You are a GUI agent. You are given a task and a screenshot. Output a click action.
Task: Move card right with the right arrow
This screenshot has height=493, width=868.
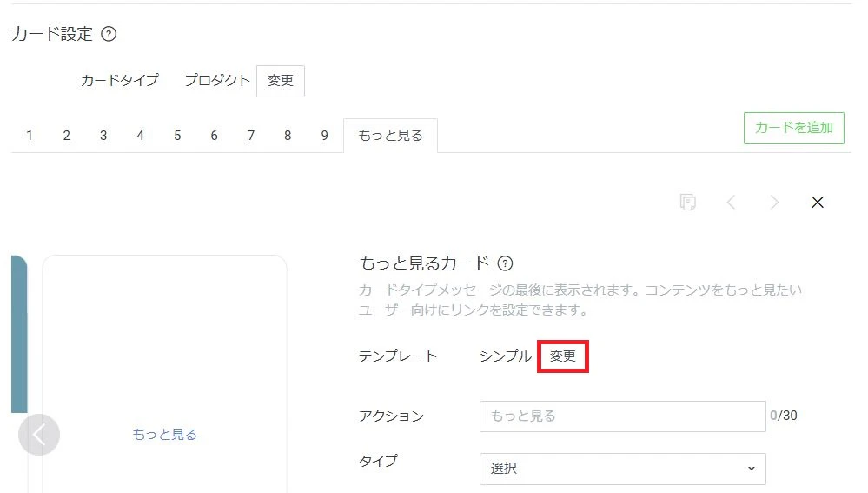coord(774,203)
